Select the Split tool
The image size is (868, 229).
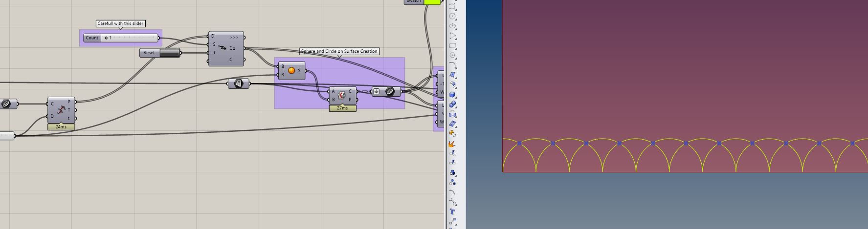click(452, 163)
